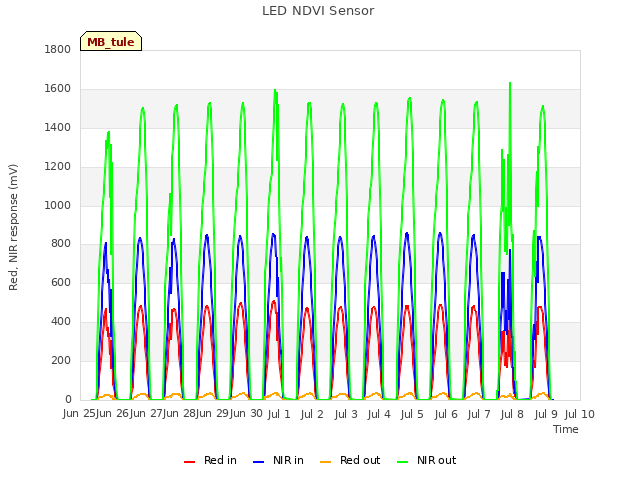Viewport: 640px width, 480px height.
Task: Click the Jul 10 x-axis date label
Action: [580, 414]
